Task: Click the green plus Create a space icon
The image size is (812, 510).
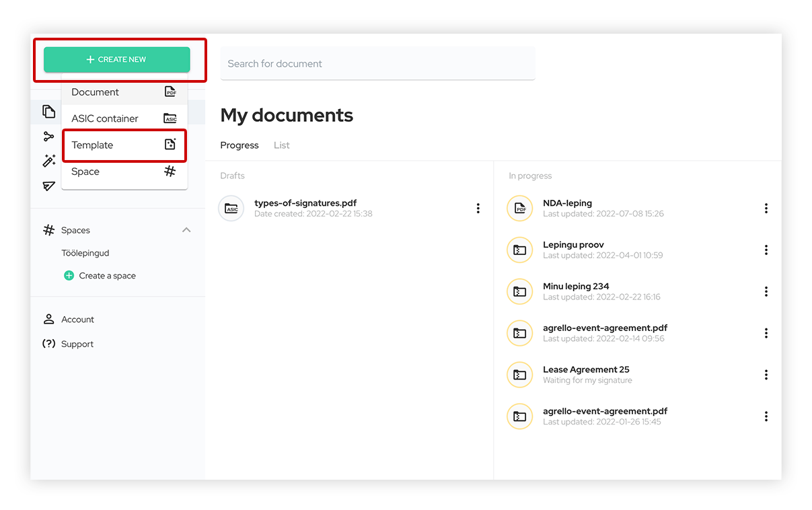Action: (x=69, y=276)
